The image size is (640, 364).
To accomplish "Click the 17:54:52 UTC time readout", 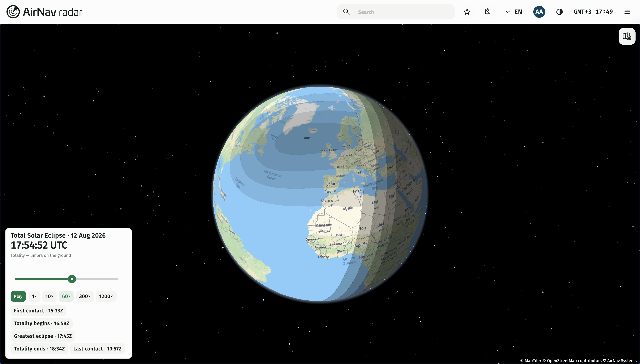I will point(39,245).
